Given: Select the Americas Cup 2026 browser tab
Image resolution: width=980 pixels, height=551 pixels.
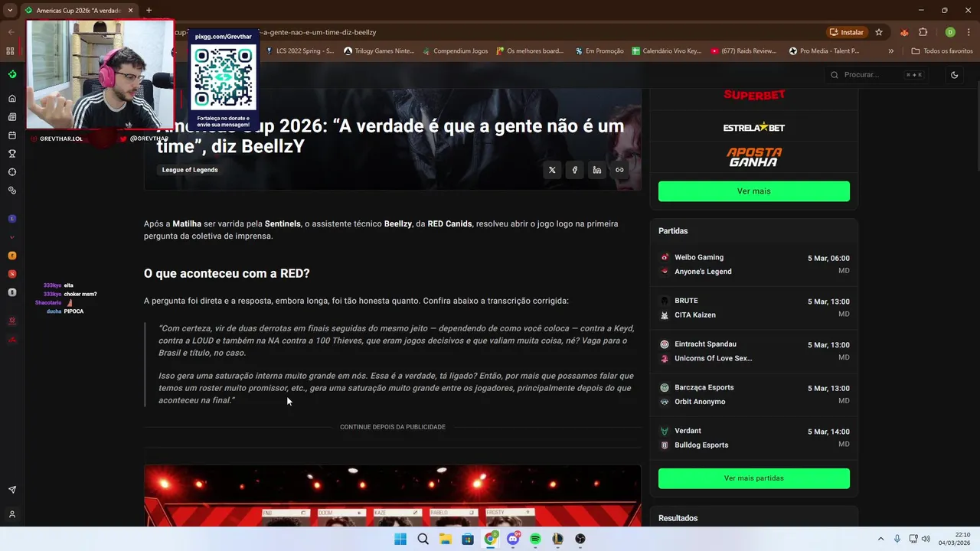Looking at the screenshot, I should click(x=78, y=11).
